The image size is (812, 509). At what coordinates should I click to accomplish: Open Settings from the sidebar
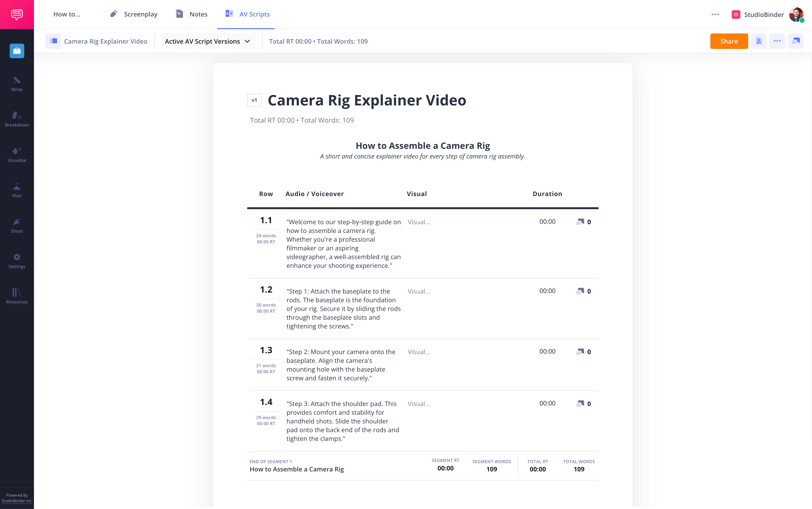[x=16, y=260]
